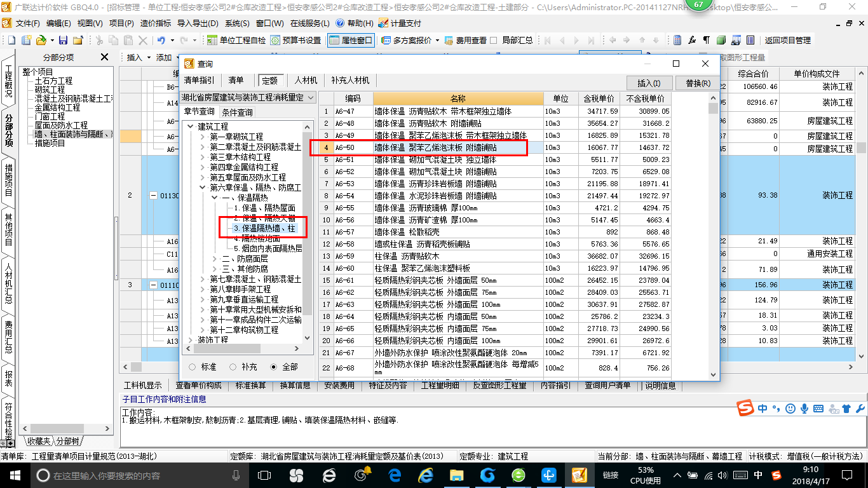Expand 二、防腐面层 tree node
Image resolution: width=868 pixels, height=488 pixels.
pyautogui.click(x=214, y=259)
